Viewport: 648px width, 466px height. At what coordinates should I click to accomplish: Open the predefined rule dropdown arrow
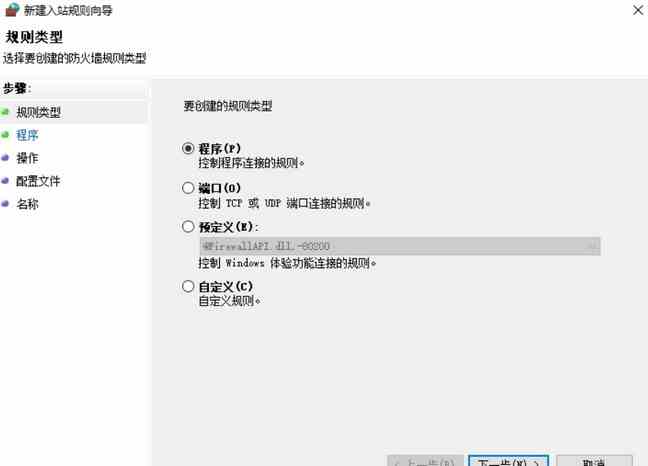[593, 246]
